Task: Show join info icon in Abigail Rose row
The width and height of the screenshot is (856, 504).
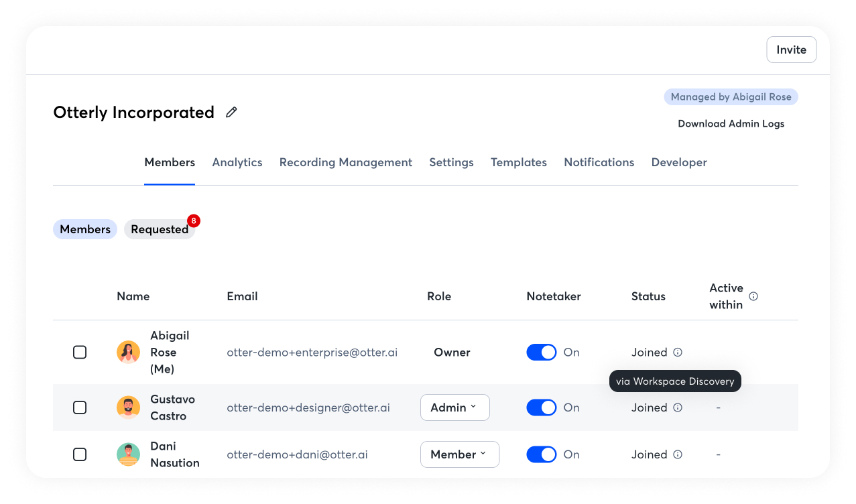Action: pyautogui.click(x=678, y=353)
